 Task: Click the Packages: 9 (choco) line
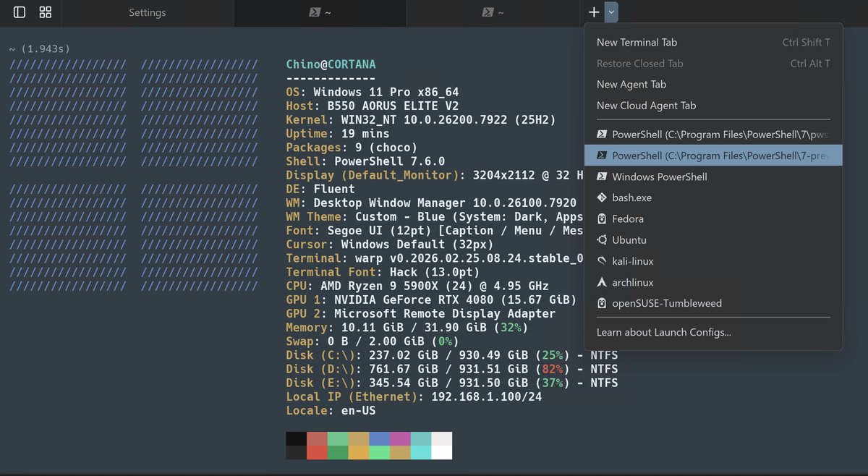[352, 148]
